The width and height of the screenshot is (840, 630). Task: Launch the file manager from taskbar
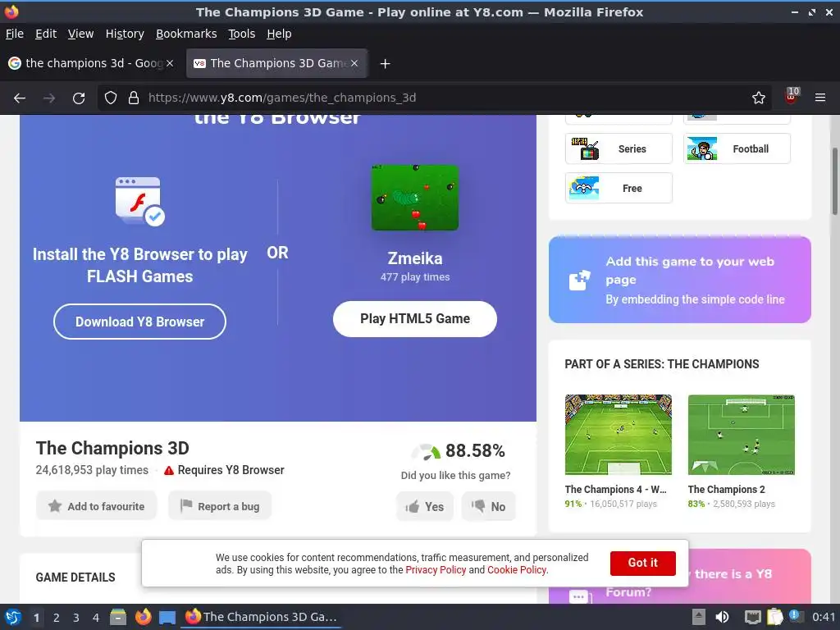coord(118,617)
